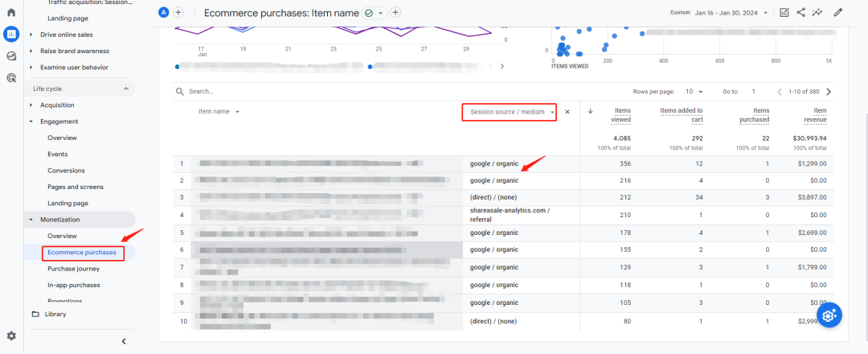Click row 3 (direct) / (none) cell
This screenshot has width=868, height=354.
coord(493,197)
